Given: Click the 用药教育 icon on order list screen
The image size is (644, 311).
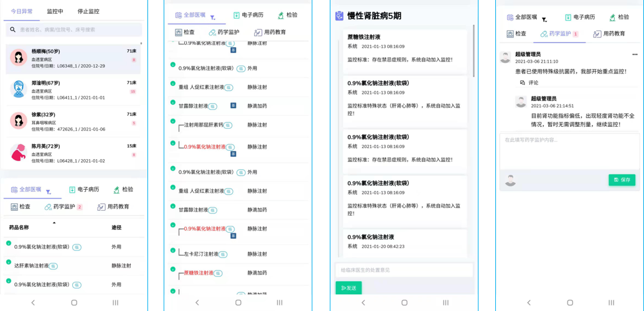Looking at the screenshot, I should click(258, 32).
